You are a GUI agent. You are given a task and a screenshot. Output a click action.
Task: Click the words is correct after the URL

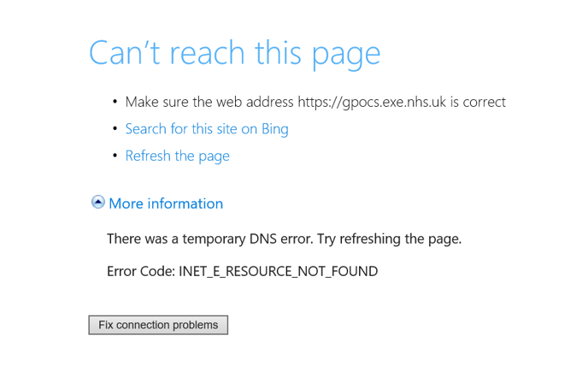coord(478,102)
